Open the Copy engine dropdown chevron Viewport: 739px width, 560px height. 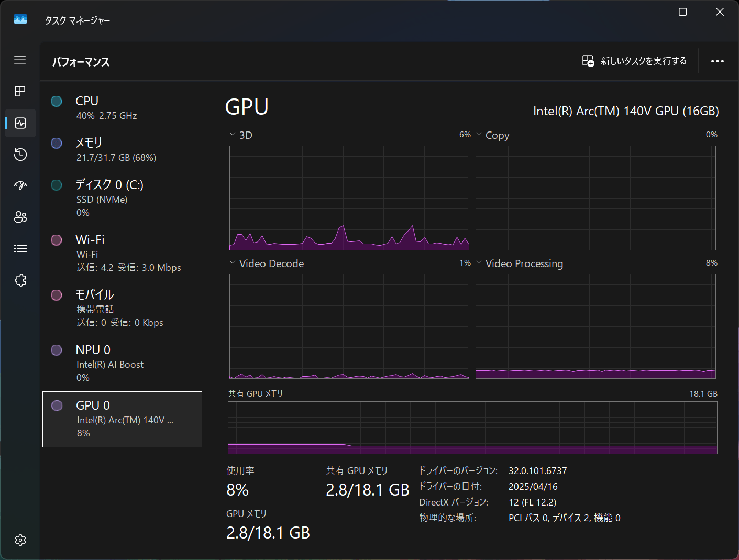point(479,135)
